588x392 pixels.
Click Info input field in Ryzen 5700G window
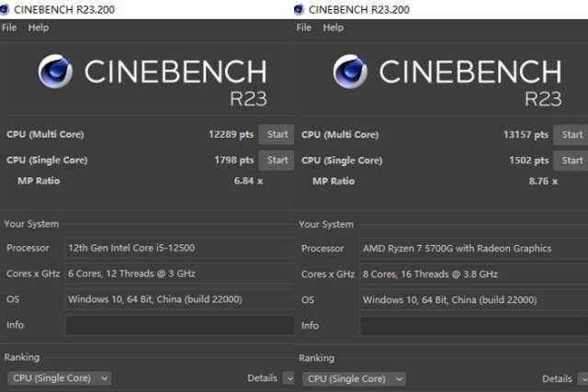[474, 326]
